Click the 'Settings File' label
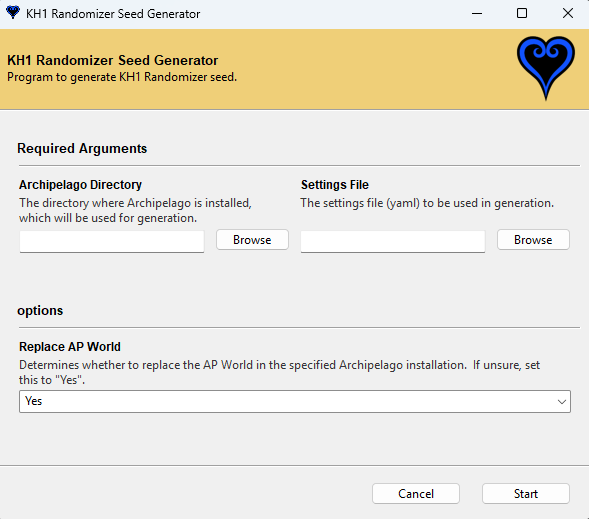The width and height of the screenshot is (589, 519). 335,185
